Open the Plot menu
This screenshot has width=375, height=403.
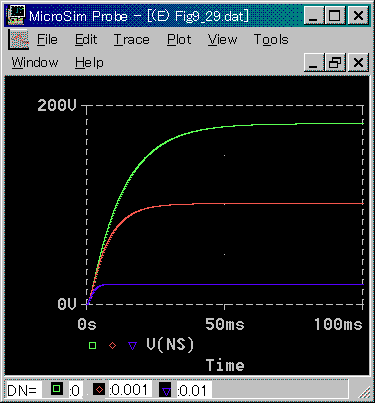point(179,40)
